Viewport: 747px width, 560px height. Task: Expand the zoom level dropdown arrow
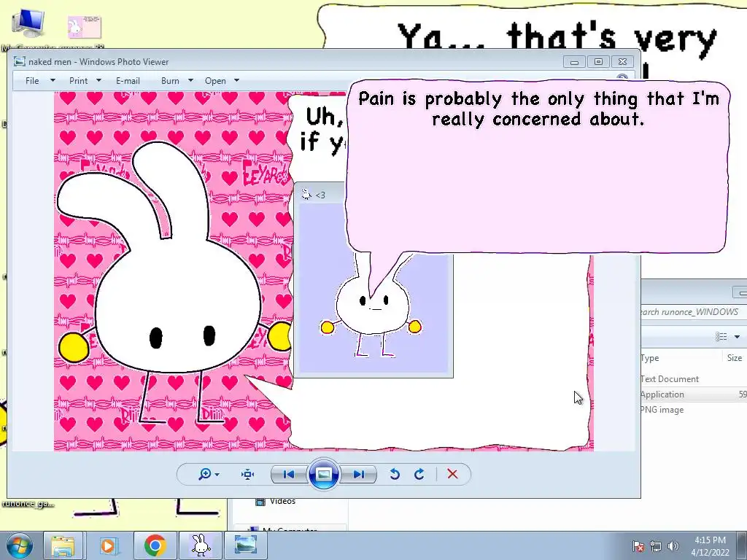[x=217, y=474]
